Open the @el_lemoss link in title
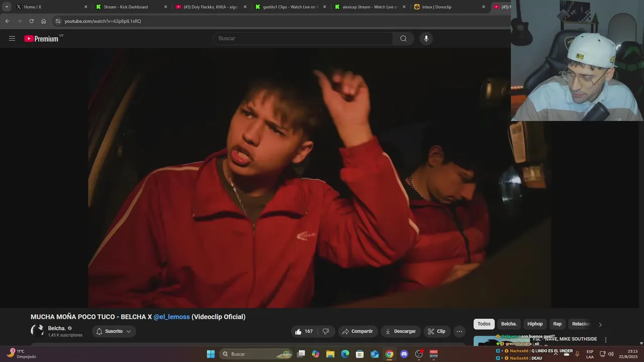Viewport: 644px width, 362px height. (172, 317)
